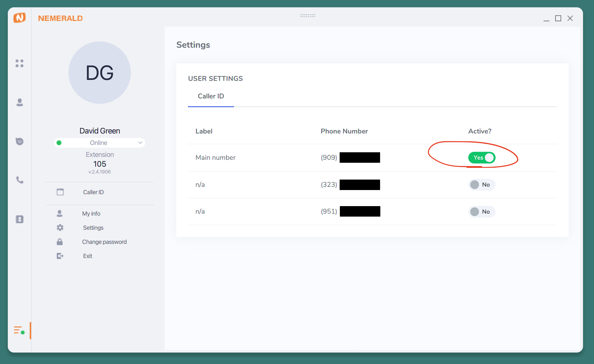Open the phone calls icon in sidebar
This screenshot has width=594, height=364.
click(x=19, y=180)
